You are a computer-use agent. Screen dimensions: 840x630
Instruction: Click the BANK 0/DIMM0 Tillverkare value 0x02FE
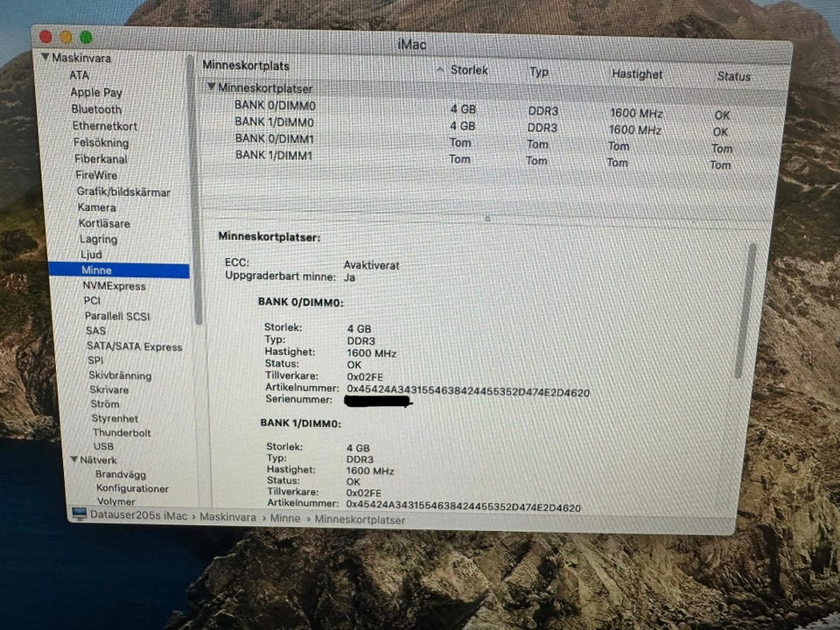(365, 376)
